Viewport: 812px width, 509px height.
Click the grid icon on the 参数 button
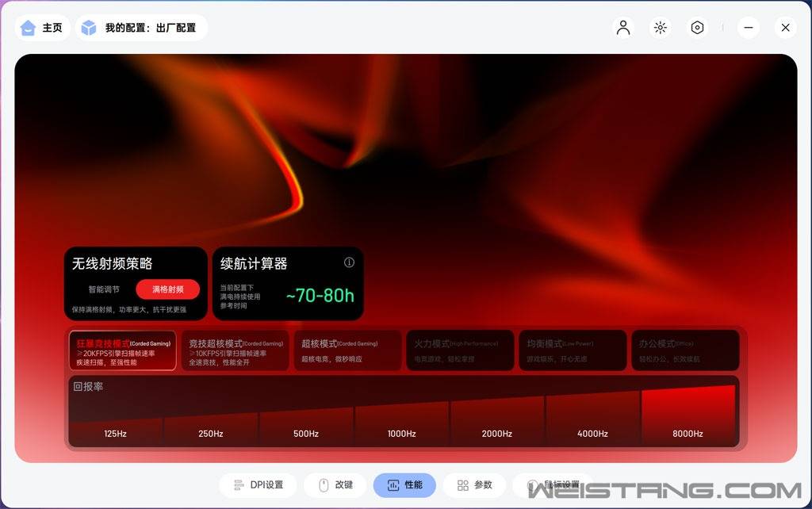point(462,484)
